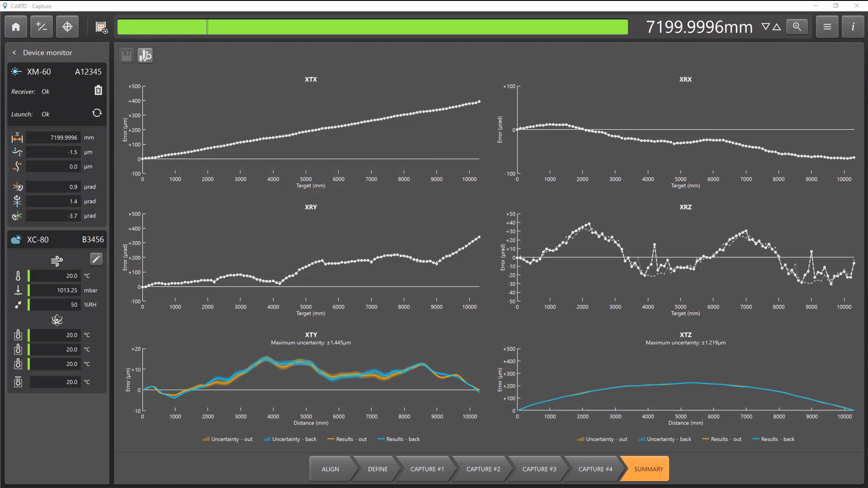The image size is (868, 488).
Task: Click the chart analysis icon
Action: click(145, 56)
